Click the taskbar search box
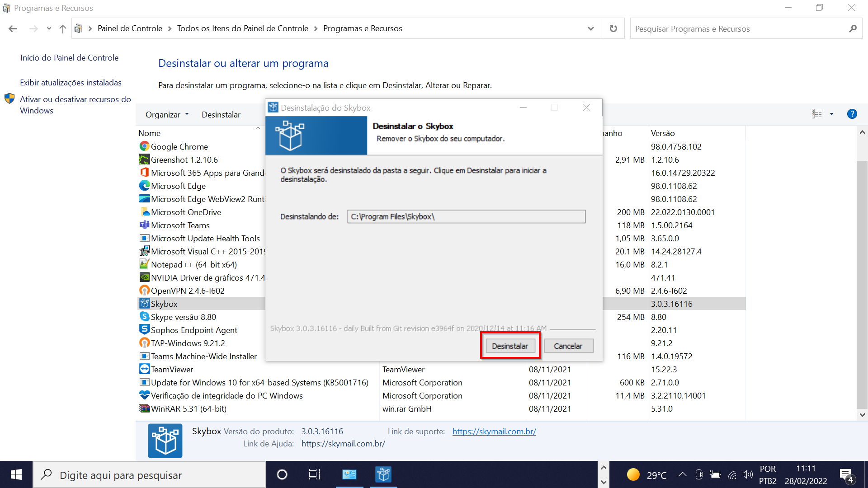The image size is (868, 488). pos(149,474)
